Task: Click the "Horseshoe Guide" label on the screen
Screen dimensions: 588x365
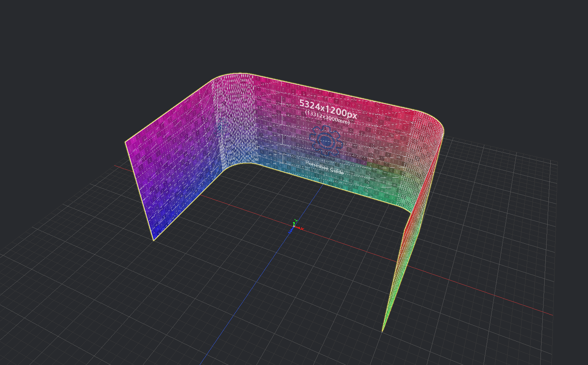Action: pos(325,167)
